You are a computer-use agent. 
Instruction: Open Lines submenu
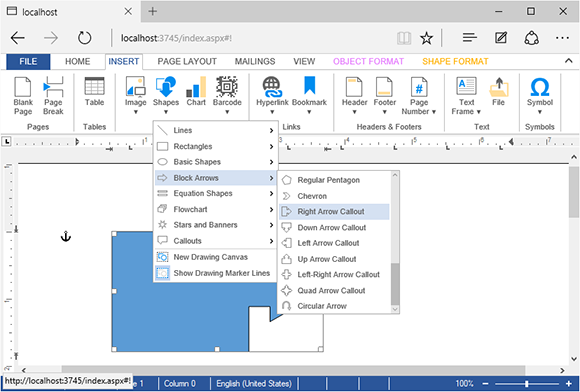click(x=216, y=130)
